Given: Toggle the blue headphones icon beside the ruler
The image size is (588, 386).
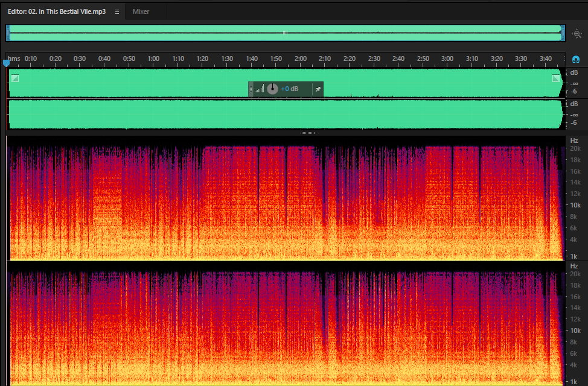Looking at the screenshot, I should tap(576, 59).
